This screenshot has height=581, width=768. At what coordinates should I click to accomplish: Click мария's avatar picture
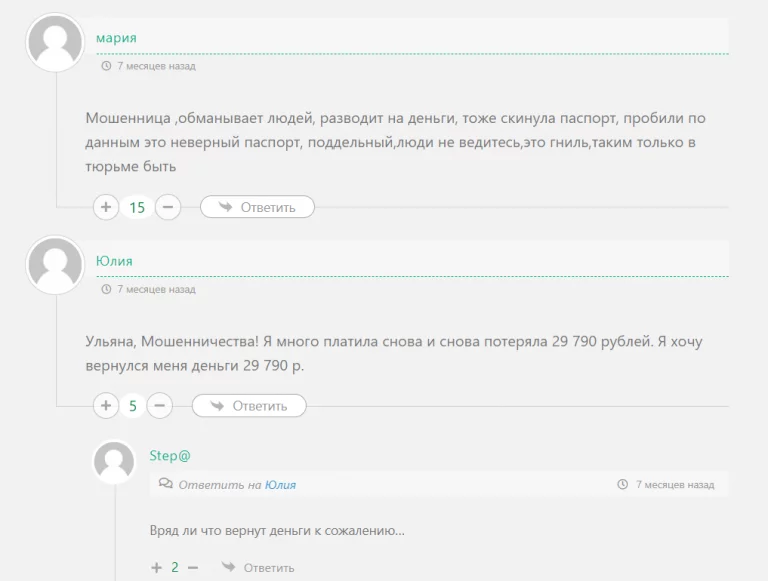(x=55, y=43)
